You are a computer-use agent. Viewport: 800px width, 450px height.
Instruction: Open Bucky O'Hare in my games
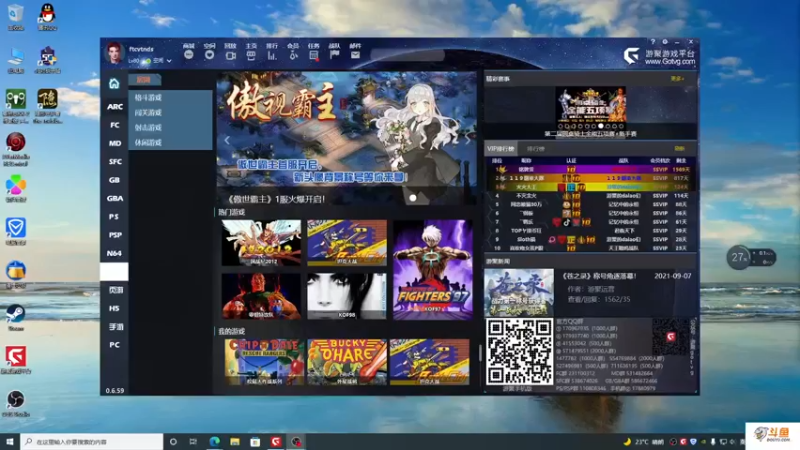click(x=347, y=362)
